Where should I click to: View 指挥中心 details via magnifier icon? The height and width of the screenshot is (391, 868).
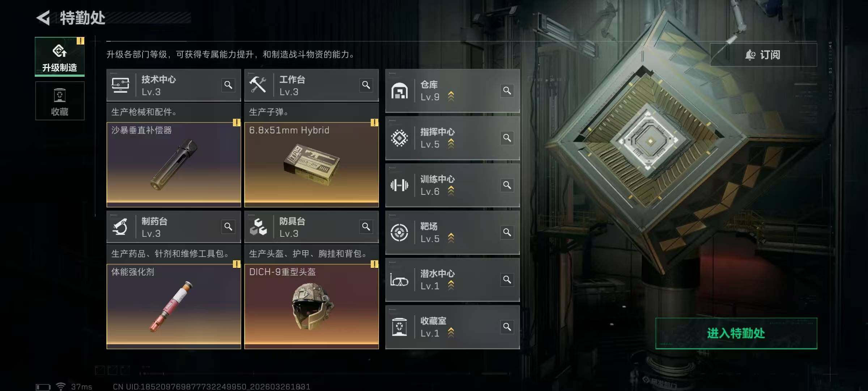point(507,138)
